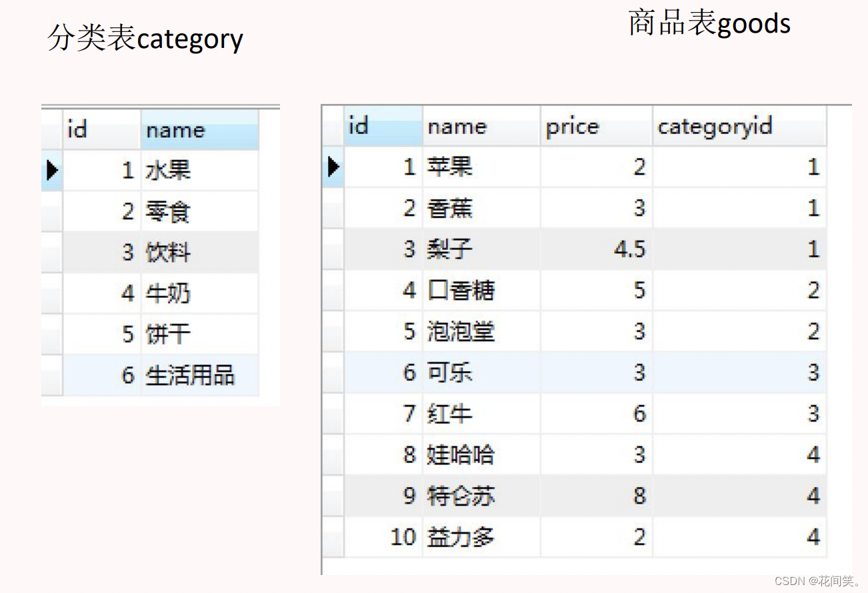Click the row selector beside 饼干
The width and height of the screenshot is (868, 593).
[52, 334]
